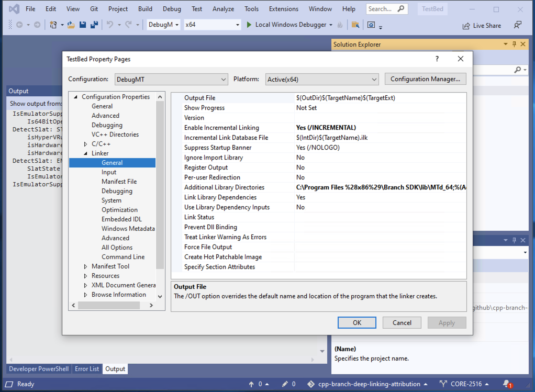Click the Apply button
535x392 pixels.
pyautogui.click(x=447, y=323)
